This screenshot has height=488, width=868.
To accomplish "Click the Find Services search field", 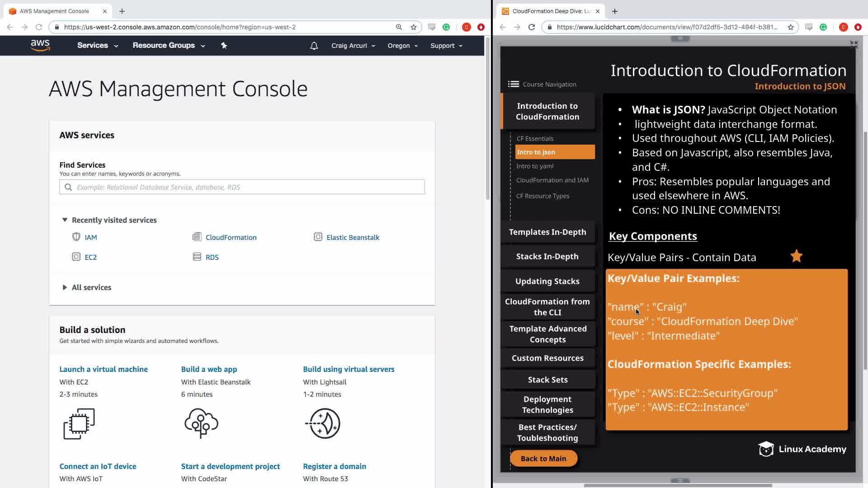I will coord(242,187).
